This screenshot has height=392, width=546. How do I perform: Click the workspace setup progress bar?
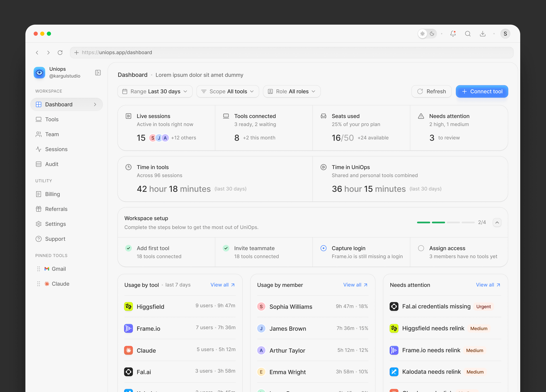(x=446, y=223)
